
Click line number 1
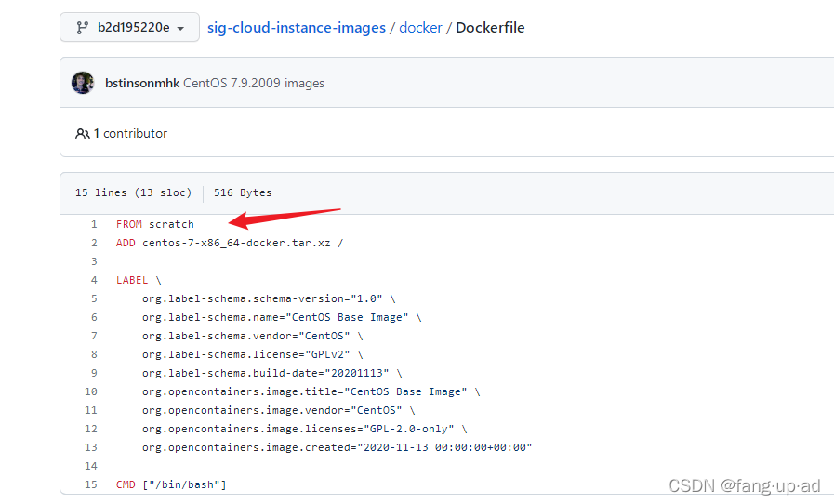(94, 224)
